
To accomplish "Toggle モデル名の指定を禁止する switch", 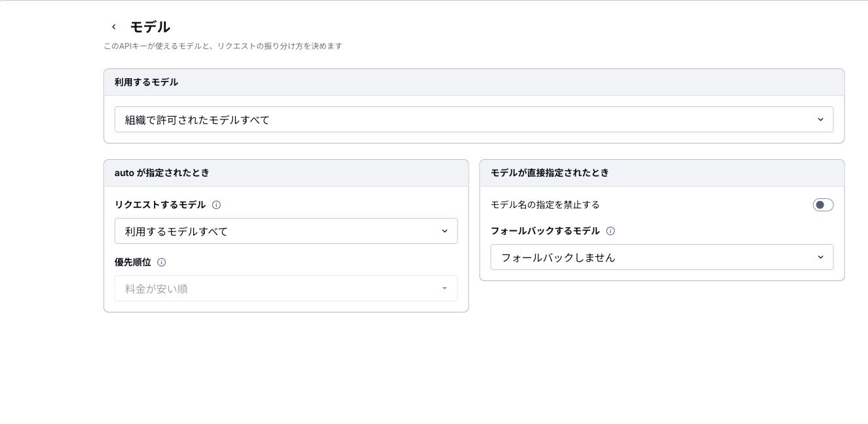I will pos(823,205).
